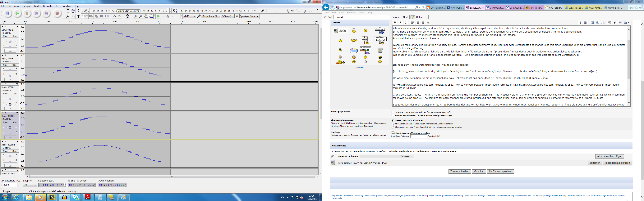Click the Stop button in Audacity
Viewport: 644px width, 201px height.
coord(27,13)
